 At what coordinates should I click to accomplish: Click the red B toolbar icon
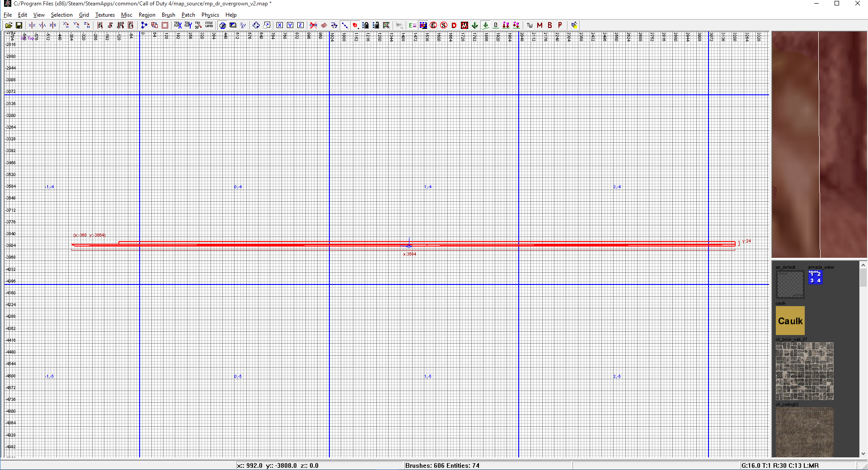click(x=550, y=25)
